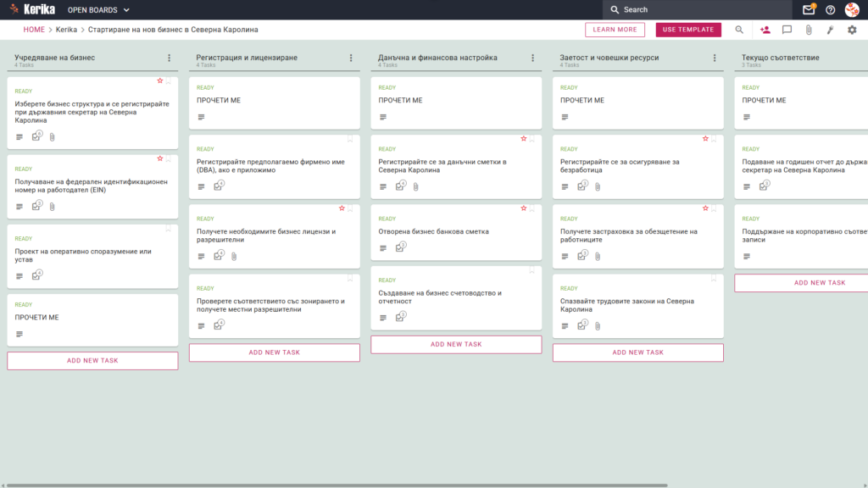868x488 pixels.
Task: Open the board chat icon
Action: [x=787, y=30]
